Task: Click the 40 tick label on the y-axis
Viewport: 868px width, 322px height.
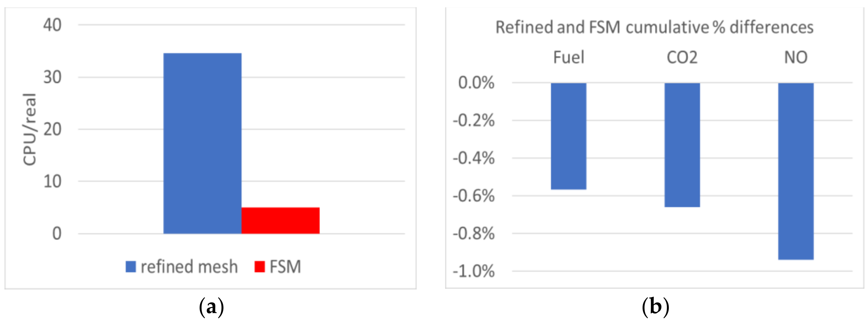Action: pyautogui.click(x=52, y=25)
